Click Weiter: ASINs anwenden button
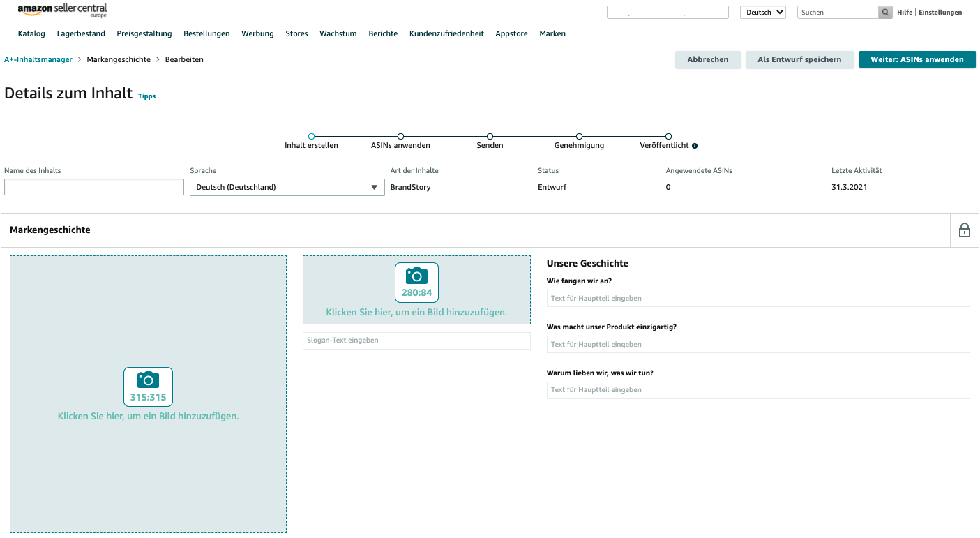Screen dimensions: 980x538 click(917, 59)
